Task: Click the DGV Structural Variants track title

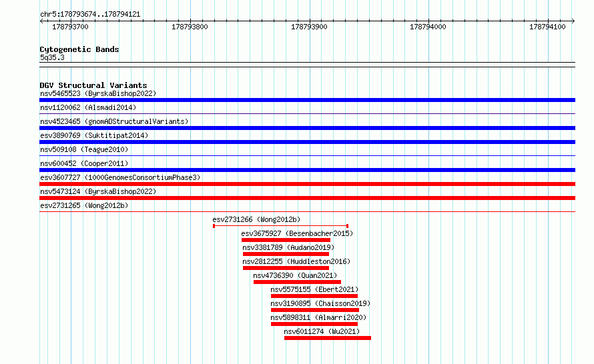Action: pos(93,85)
